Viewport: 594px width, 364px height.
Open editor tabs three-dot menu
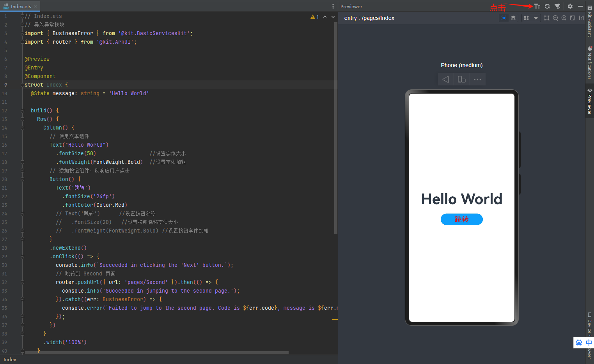coord(333,6)
